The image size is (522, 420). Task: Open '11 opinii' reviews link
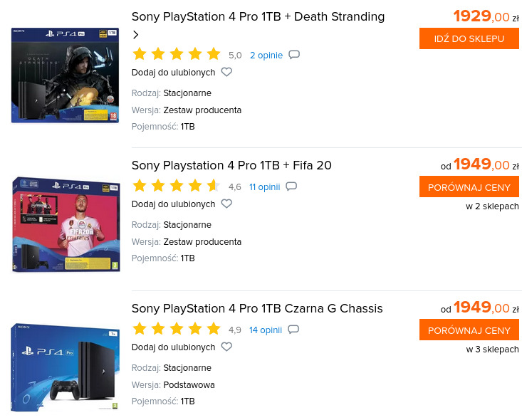tap(264, 187)
